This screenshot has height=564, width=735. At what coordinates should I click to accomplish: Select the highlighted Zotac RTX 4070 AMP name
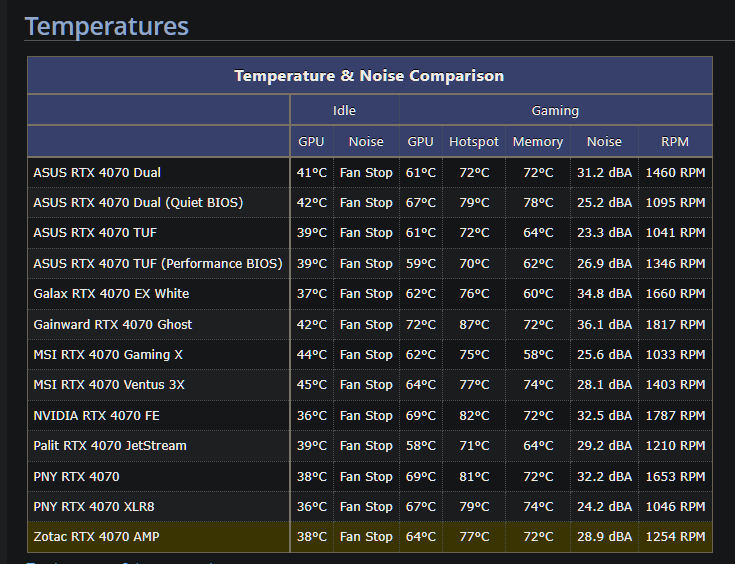click(x=96, y=536)
